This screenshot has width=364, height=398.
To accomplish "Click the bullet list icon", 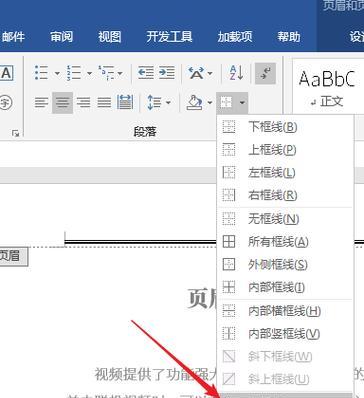I will click(x=41, y=73).
